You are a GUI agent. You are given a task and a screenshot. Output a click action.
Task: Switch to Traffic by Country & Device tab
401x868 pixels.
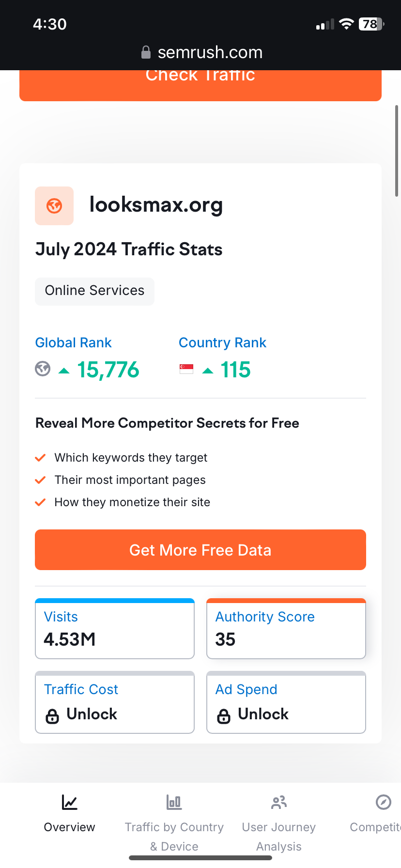pos(174,836)
